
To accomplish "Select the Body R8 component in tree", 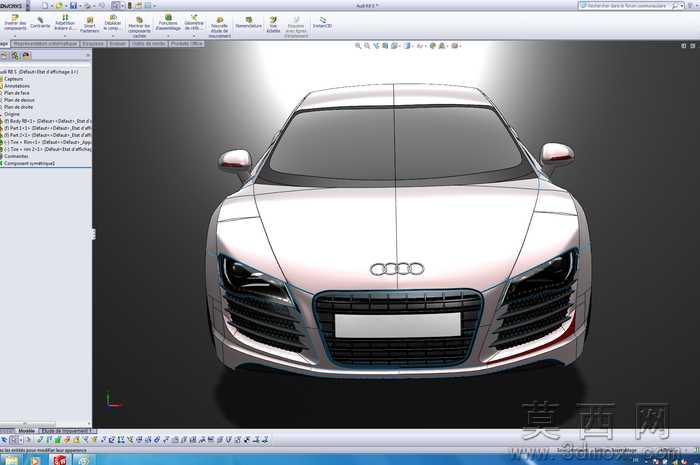I will coord(47,121).
